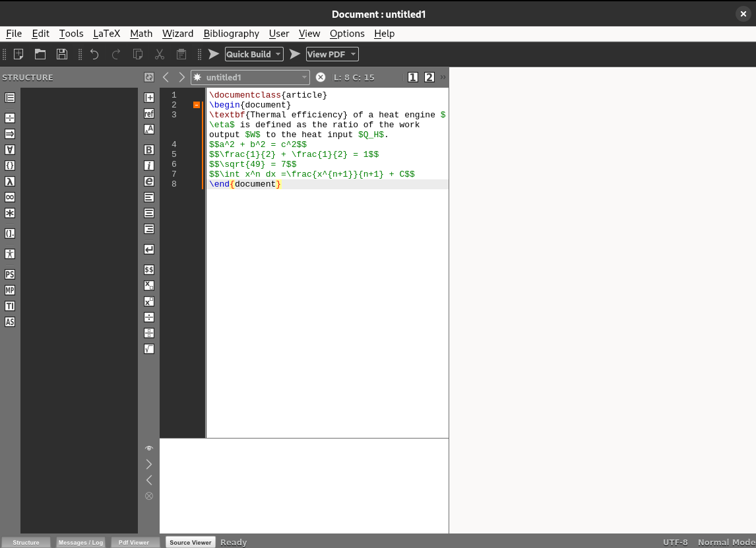Open the PSTricks commands panel (PS icon)

pos(10,274)
